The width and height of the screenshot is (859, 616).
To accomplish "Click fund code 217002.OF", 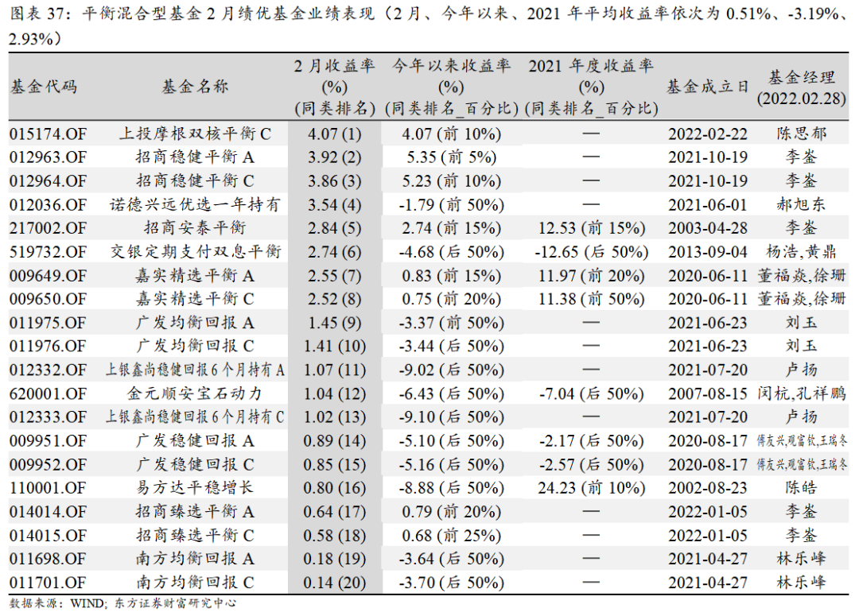I will click(x=48, y=228).
